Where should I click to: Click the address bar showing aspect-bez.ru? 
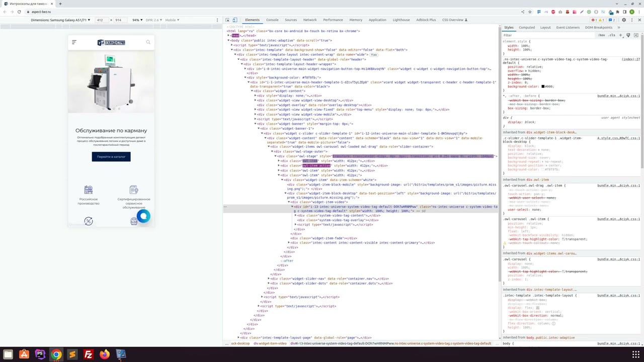tap(272, 12)
